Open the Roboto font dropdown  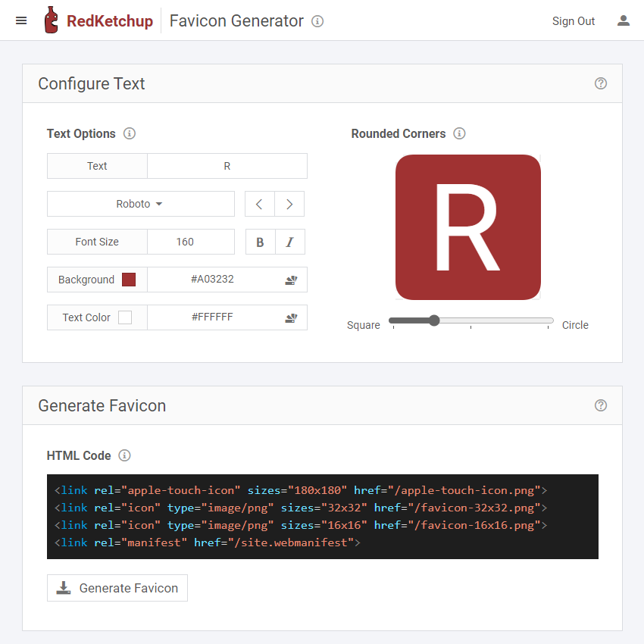coord(141,204)
